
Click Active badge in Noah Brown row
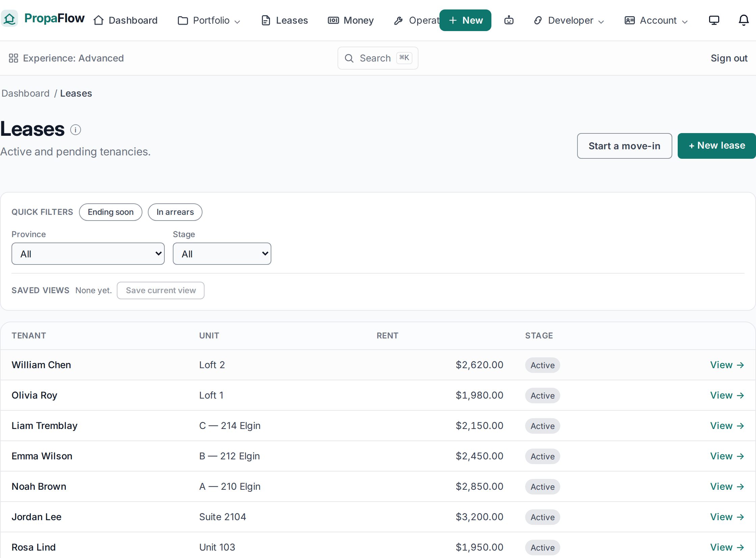pos(543,487)
